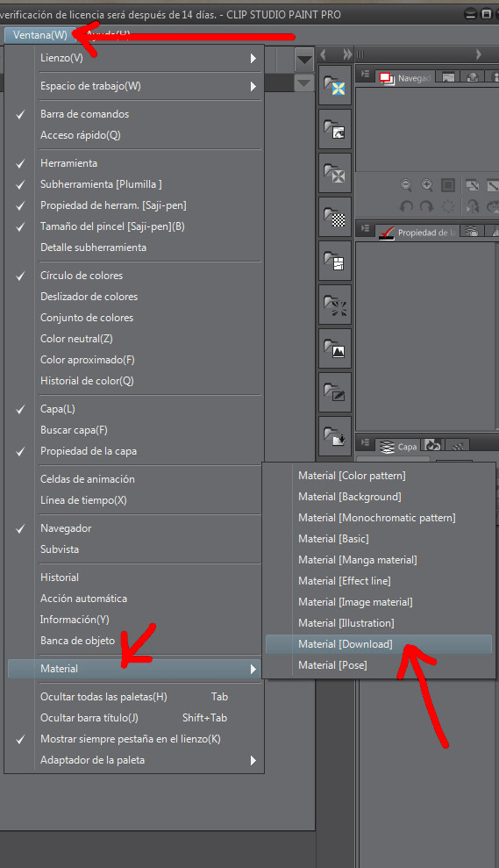Choose Acceso rápido(Q)
The width and height of the screenshot is (499, 868).
[134, 135]
